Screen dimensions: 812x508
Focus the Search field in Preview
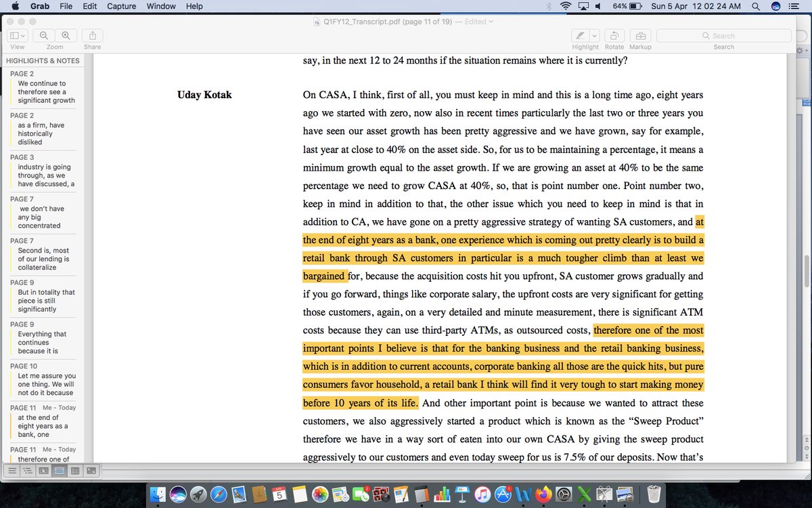pyautogui.click(x=723, y=36)
